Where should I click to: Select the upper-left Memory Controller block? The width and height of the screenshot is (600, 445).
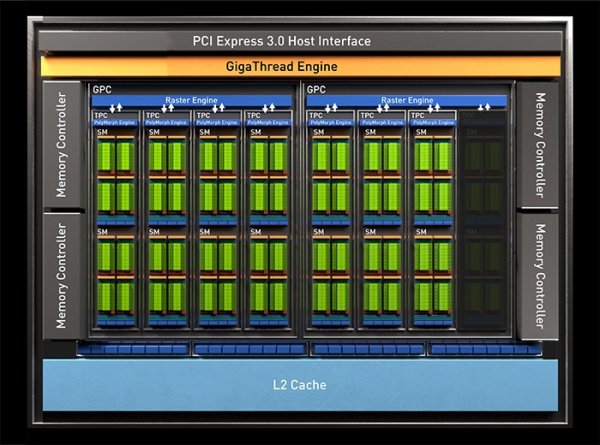coord(62,145)
